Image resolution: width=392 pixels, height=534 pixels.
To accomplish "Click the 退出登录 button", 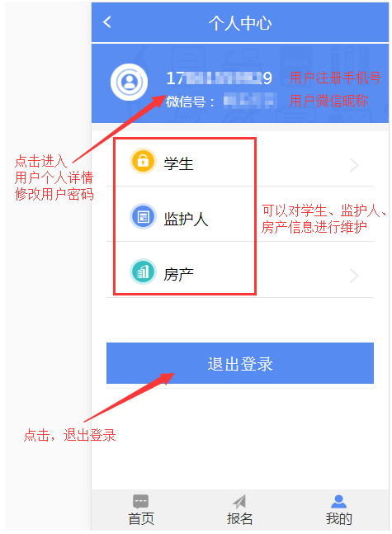I will click(240, 363).
